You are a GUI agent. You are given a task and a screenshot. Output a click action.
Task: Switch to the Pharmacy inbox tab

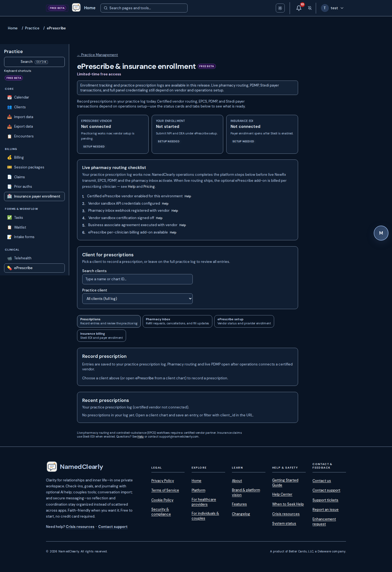click(x=177, y=321)
